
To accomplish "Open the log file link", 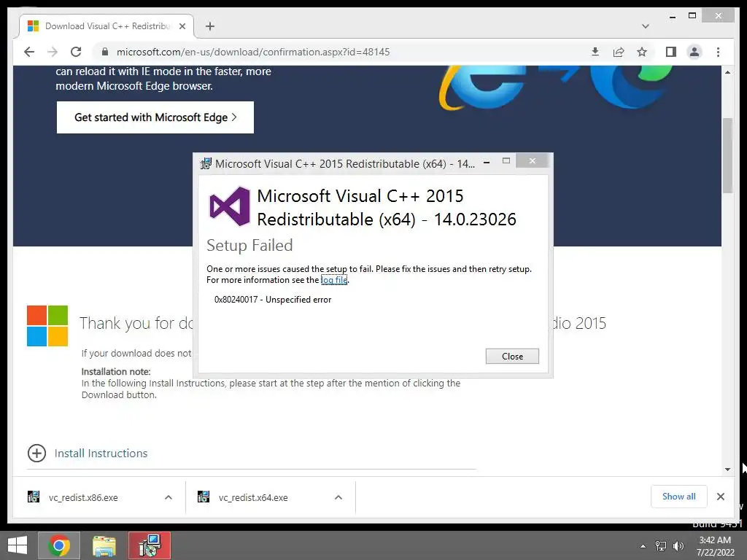I will (334, 280).
